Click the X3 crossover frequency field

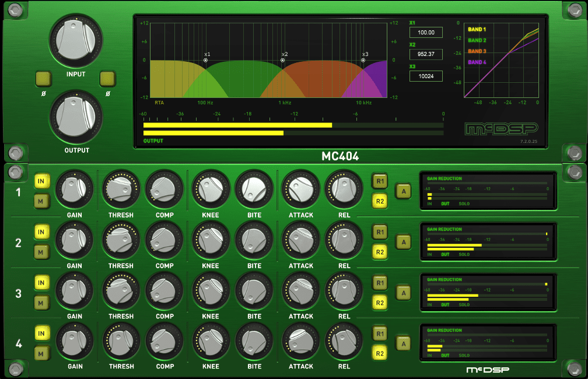coord(426,76)
